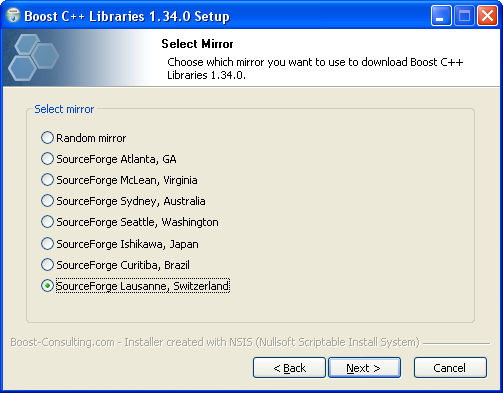Click the installer icon in title bar
Screen dimensions: 503x393
pyautogui.click(x=13, y=16)
